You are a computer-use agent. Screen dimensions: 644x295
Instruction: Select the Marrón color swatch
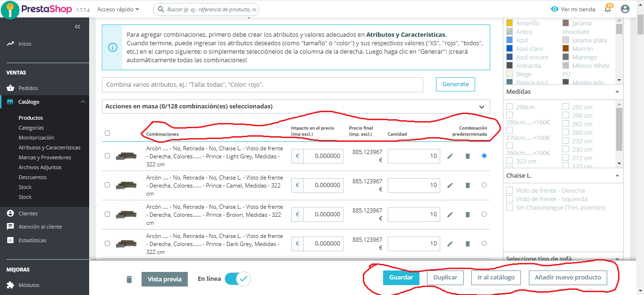tap(566, 49)
